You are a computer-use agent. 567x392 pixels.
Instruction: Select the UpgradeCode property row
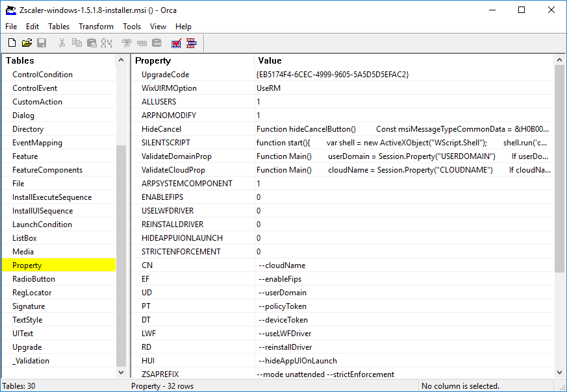pos(166,74)
